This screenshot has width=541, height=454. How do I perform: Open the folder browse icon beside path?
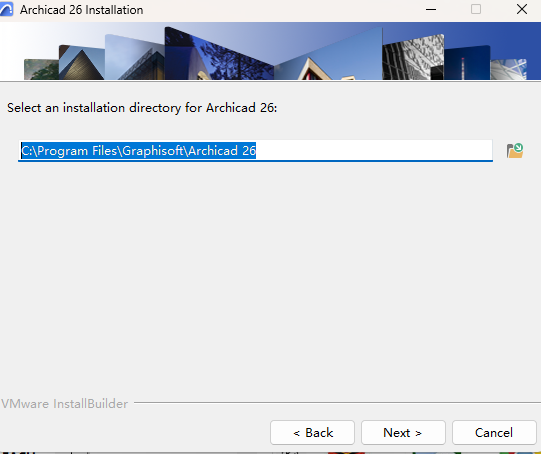[x=515, y=151]
